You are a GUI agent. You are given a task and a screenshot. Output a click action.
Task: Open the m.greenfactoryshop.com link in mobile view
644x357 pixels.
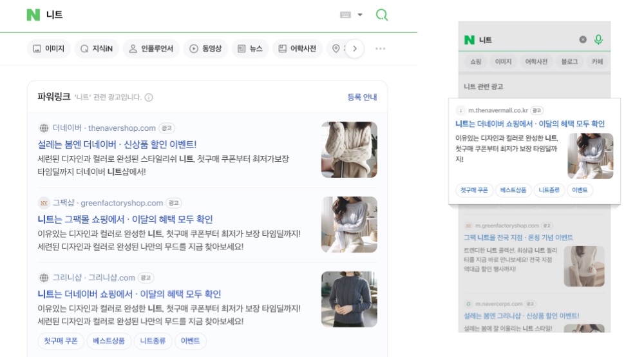(x=507, y=226)
